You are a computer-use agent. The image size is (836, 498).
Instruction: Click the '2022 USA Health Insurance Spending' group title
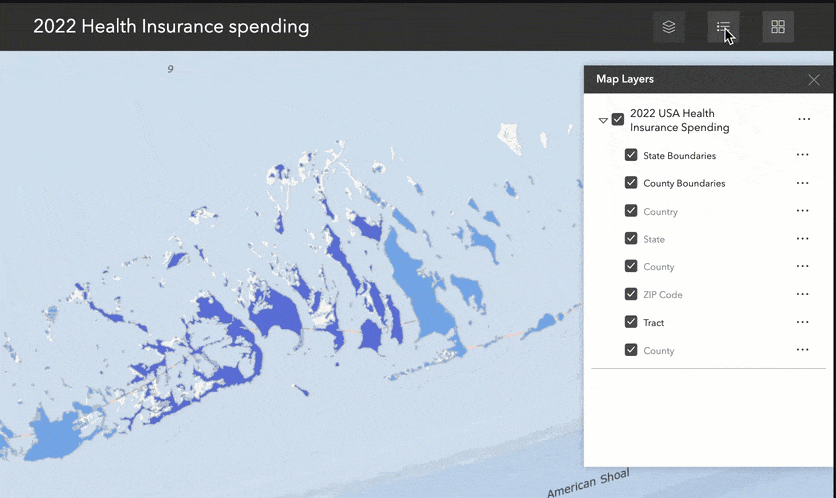[x=680, y=120]
